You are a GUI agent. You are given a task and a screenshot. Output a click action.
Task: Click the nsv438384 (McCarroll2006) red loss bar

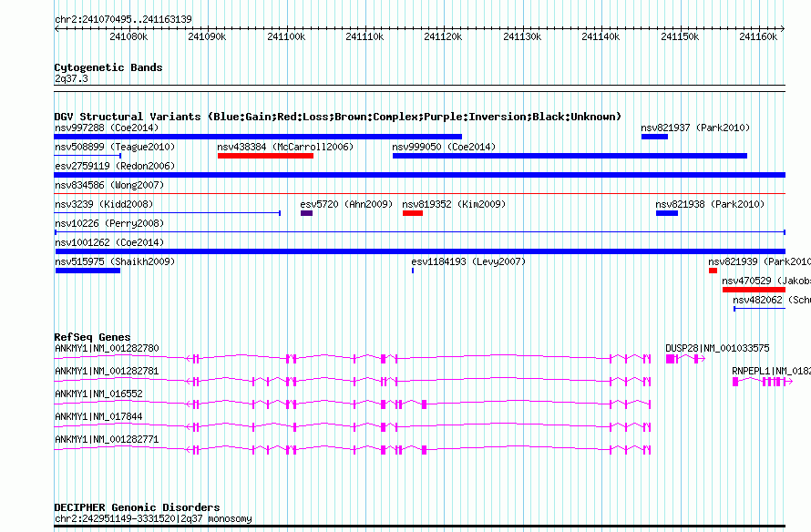point(265,156)
